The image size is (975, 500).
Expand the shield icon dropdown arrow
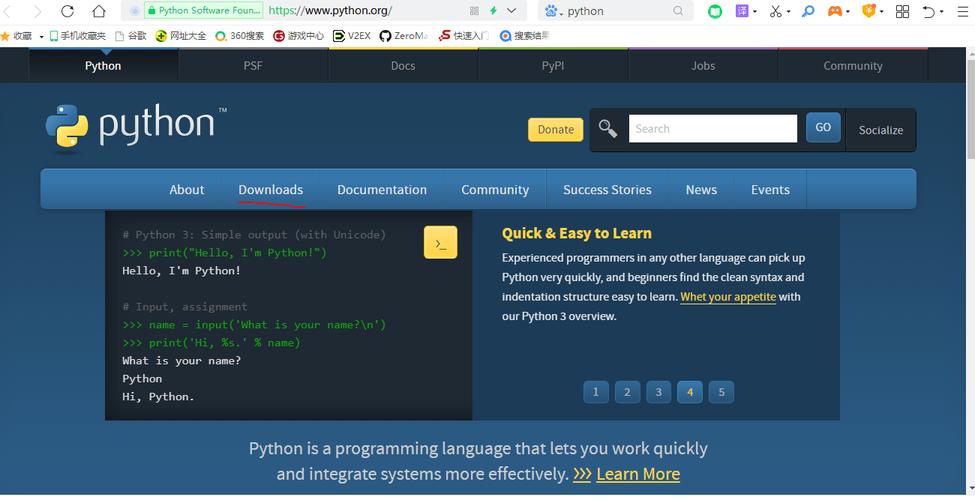[x=881, y=11]
